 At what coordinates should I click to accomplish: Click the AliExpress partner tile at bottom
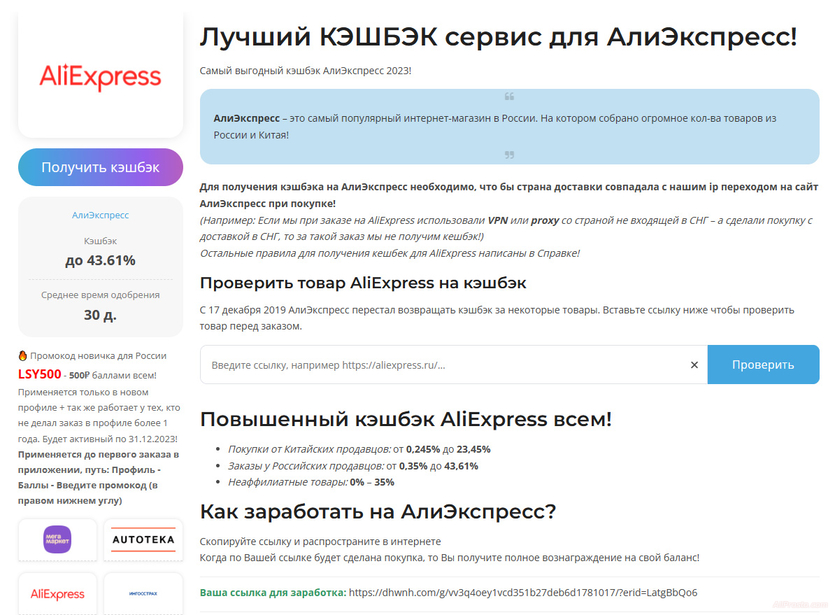click(57, 594)
